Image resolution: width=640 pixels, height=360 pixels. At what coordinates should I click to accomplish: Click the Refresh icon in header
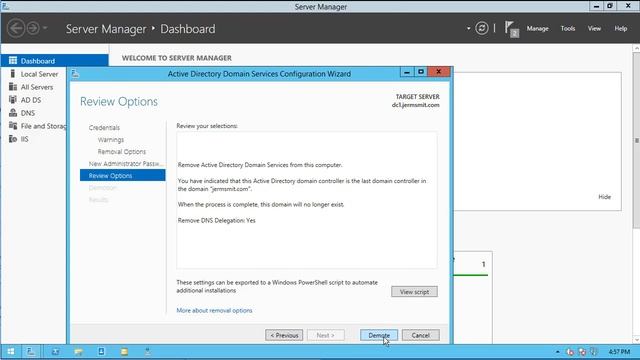(x=482, y=28)
